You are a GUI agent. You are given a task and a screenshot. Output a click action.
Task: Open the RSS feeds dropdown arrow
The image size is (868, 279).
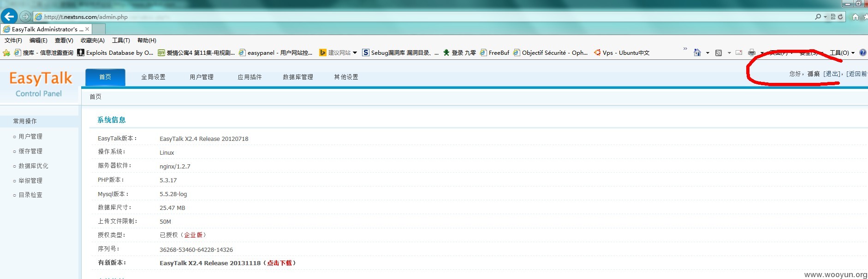pyautogui.click(x=729, y=53)
